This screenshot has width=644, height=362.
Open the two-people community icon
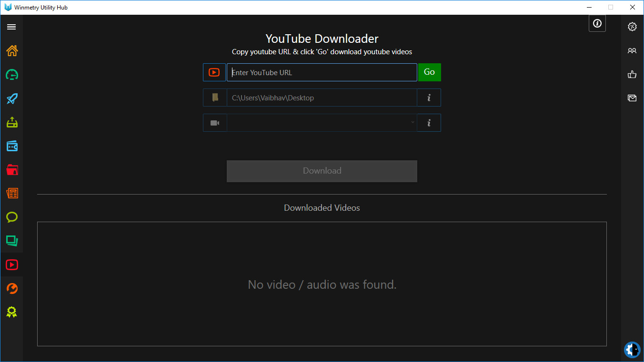point(632,51)
